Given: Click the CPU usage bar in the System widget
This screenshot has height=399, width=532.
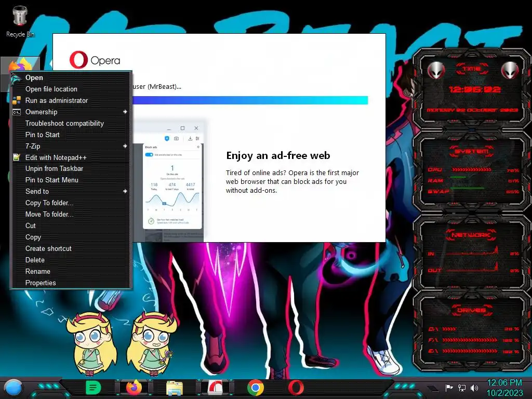Looking at the screenshot, I should click(472, 170).
